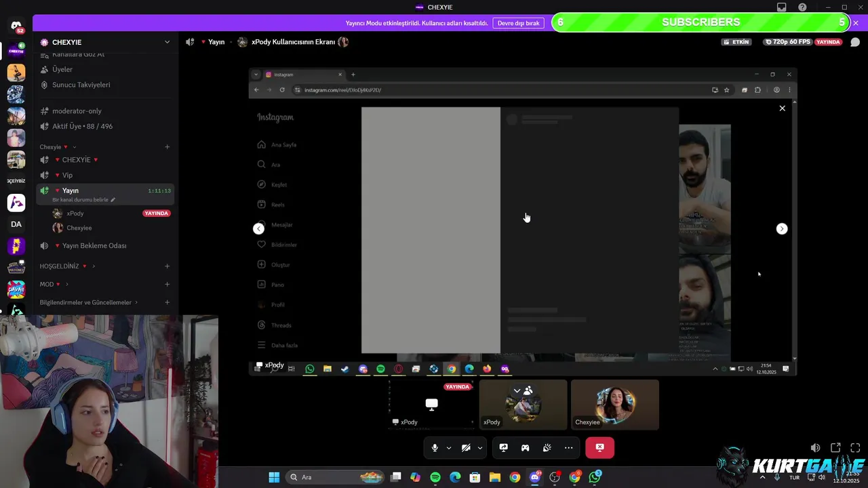Edit channel status pencil icon
Image resolution: width=868 pixels, height=488 pixels.
tap(113, 200)
